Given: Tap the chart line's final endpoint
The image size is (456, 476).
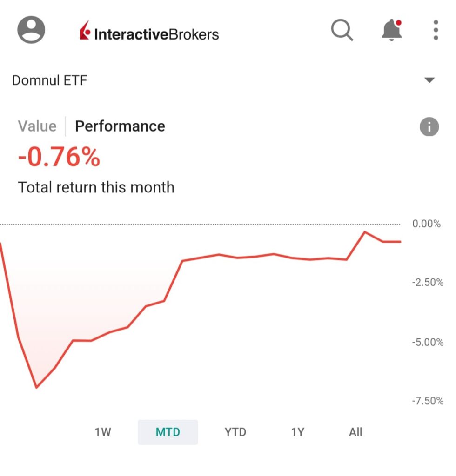Looking at the screenshot, I should 400,242.
